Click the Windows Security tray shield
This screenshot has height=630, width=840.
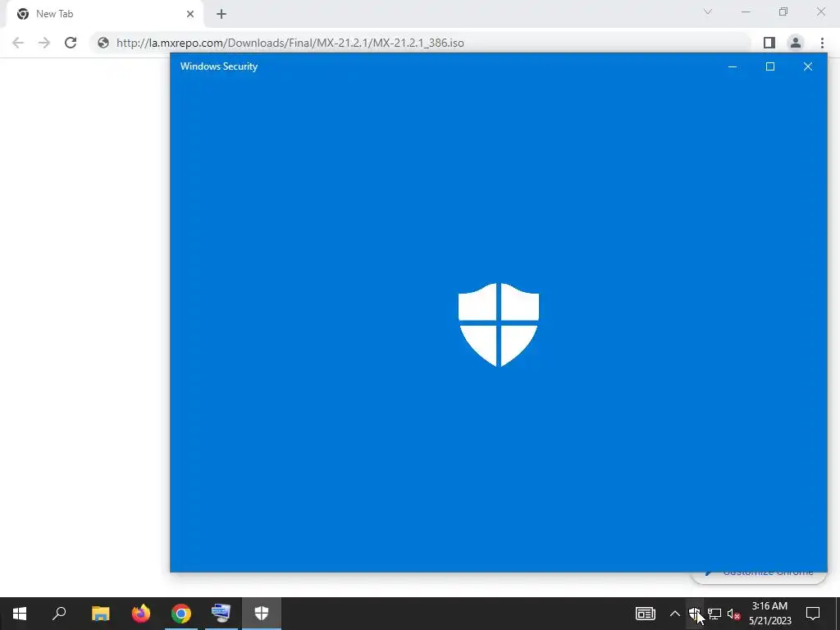pyautogui.click(x=694, y=614)
